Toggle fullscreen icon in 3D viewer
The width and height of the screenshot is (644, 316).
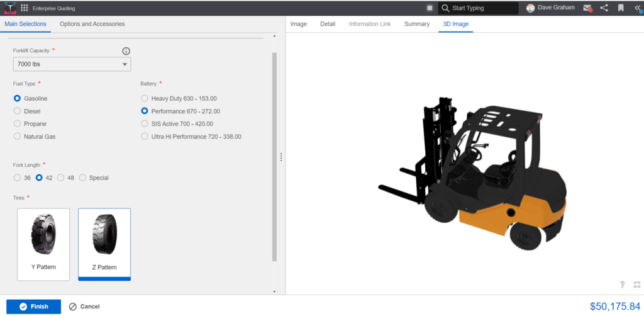click(637, 285)
